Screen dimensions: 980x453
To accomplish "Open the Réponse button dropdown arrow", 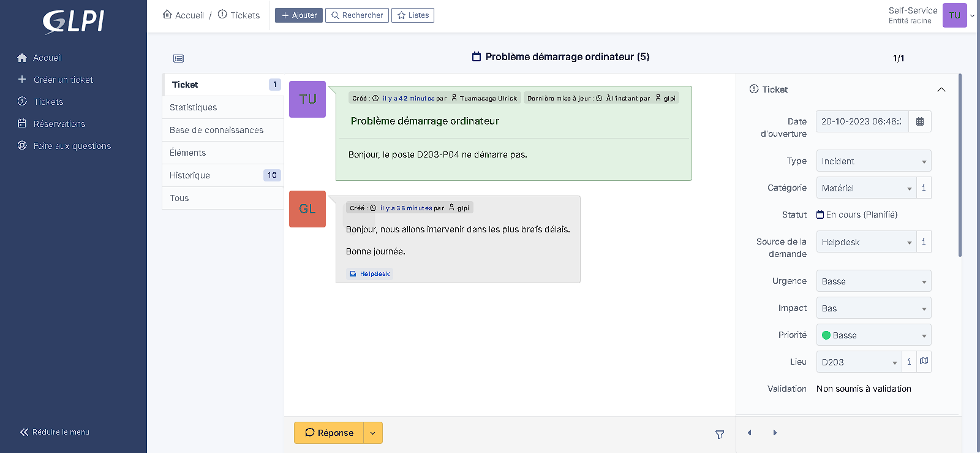I will pos(373,433).
